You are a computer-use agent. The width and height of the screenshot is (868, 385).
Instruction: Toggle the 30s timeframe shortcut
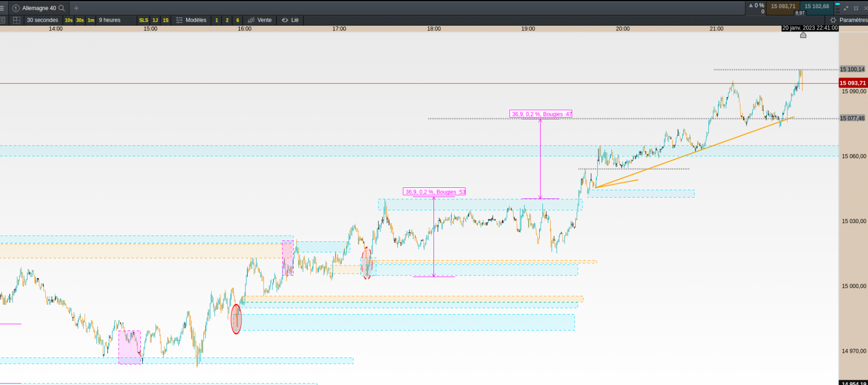point(80,20)
